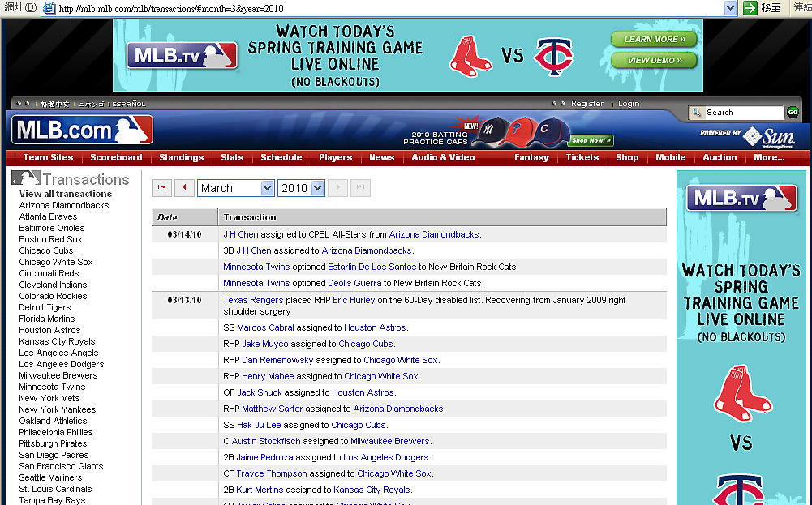Click the Register link
Viewport: 812px width, 505px height.
[587, 104]
